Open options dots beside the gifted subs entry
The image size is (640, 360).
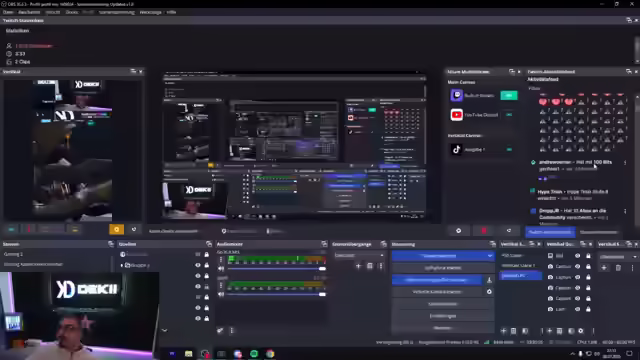625,211
